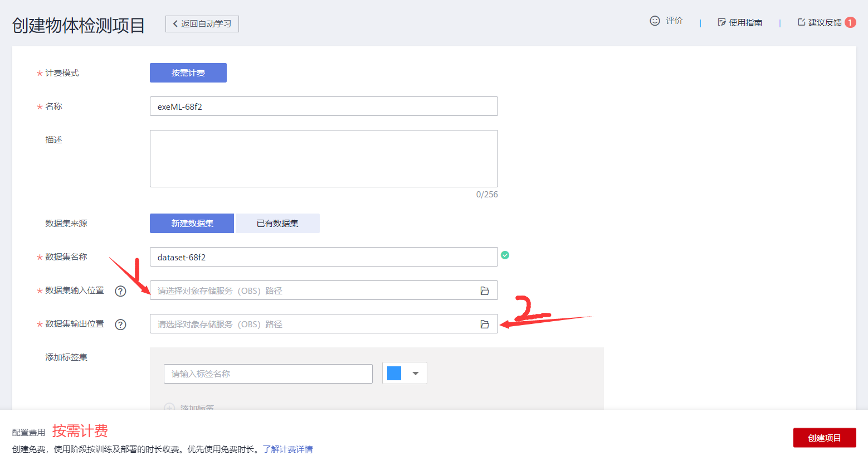The width and height of the screenshot is (868, 465).
Task: Click the green check next to dataset name
Action: (x=505, y=255)
